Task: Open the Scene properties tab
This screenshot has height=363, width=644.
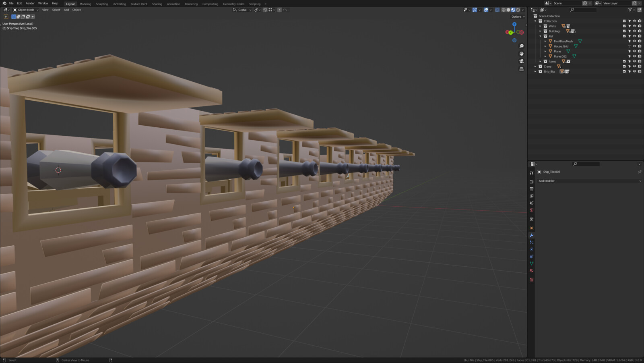Action: tap(531, 203)
